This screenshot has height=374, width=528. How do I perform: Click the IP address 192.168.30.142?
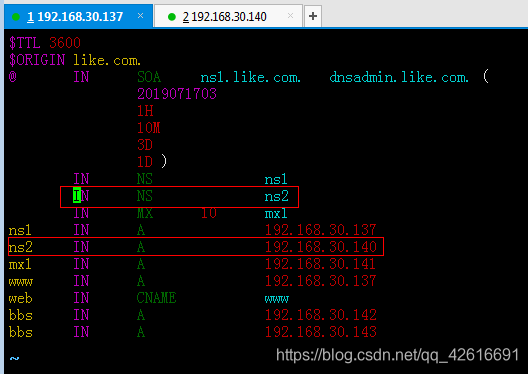(x=321, y=315)
